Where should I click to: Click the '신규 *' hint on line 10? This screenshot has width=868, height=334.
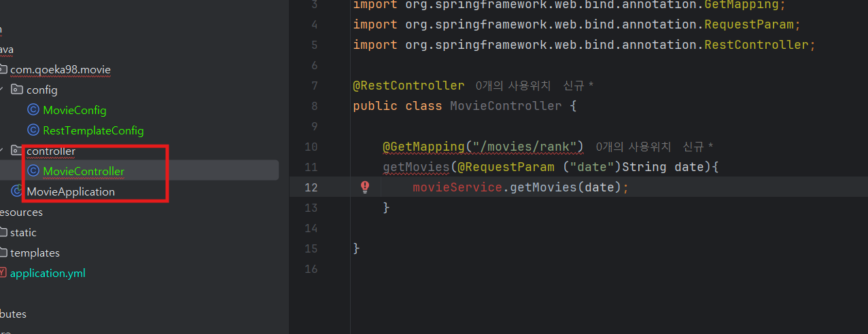tap(698, 147)
